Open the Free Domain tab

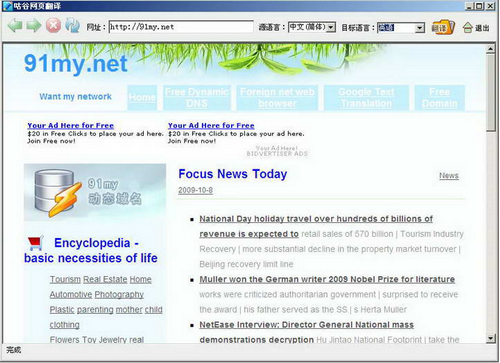pos(439,98)
